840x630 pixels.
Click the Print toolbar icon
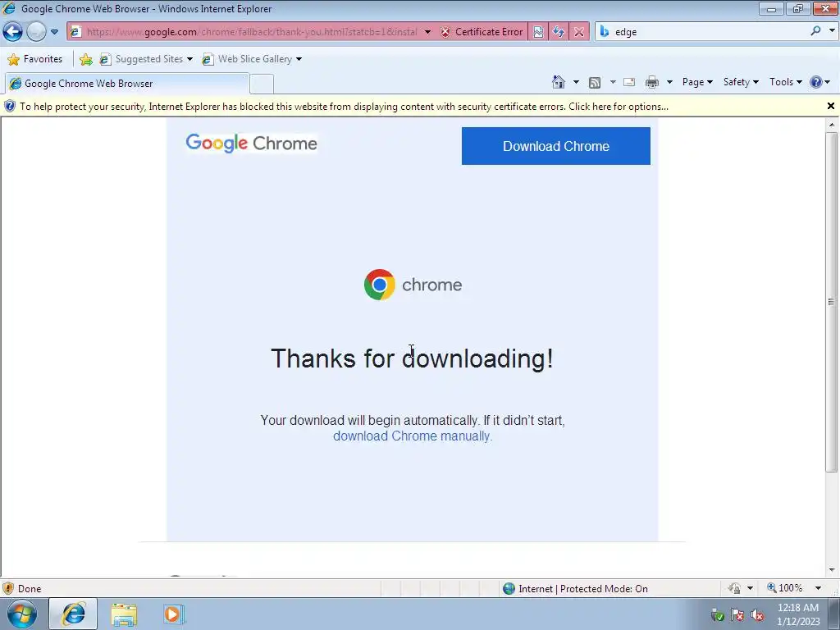tap(652, 82)
